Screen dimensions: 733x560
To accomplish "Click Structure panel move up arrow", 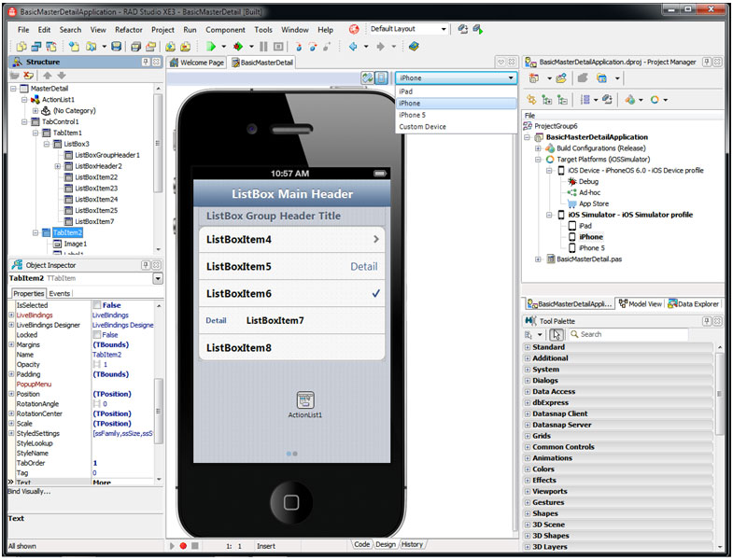I will click(x=48, y=76).
